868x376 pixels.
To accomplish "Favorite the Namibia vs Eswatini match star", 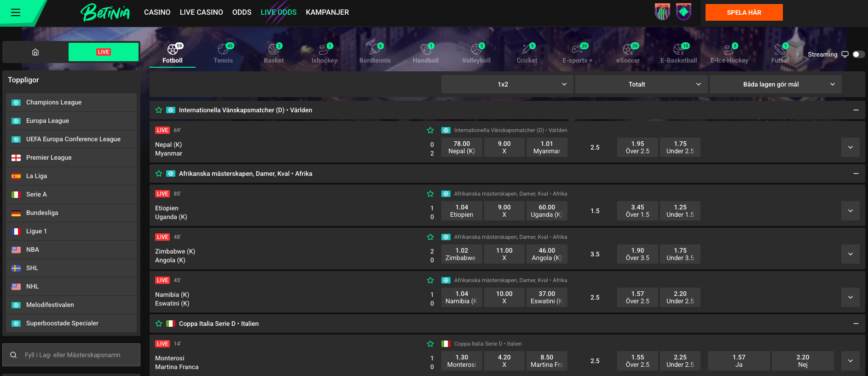I will tap(430, 280).
